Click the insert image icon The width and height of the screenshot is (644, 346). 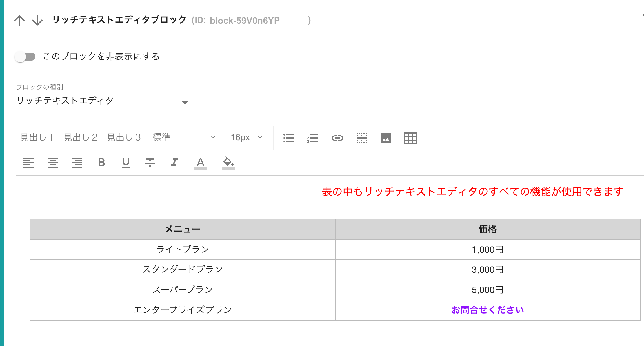point(386,138)
